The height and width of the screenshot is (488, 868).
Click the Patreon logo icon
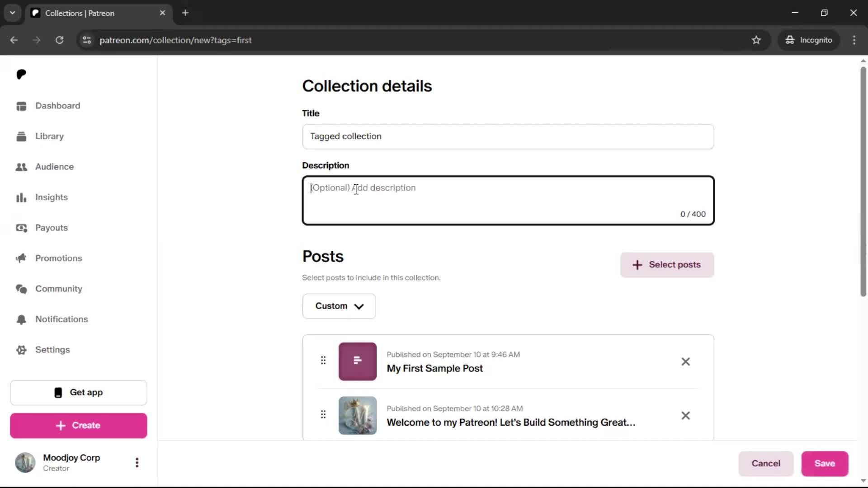click(x=21, y=75)
